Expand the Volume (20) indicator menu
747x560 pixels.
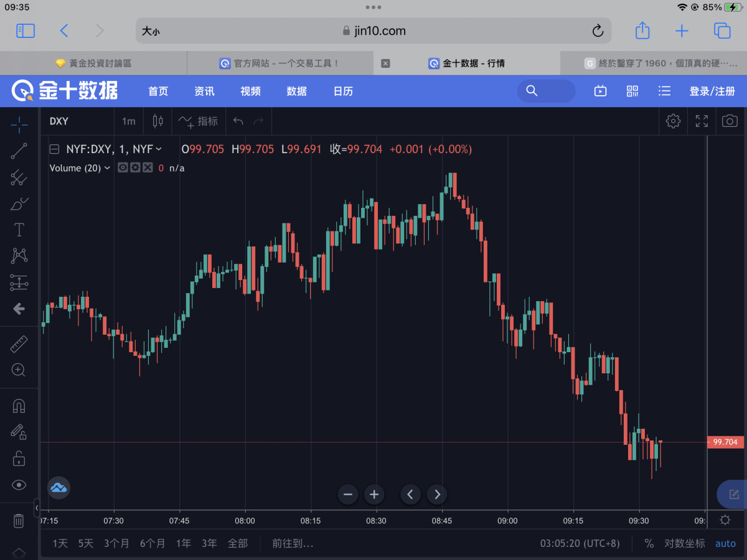[x=107, y=168]
